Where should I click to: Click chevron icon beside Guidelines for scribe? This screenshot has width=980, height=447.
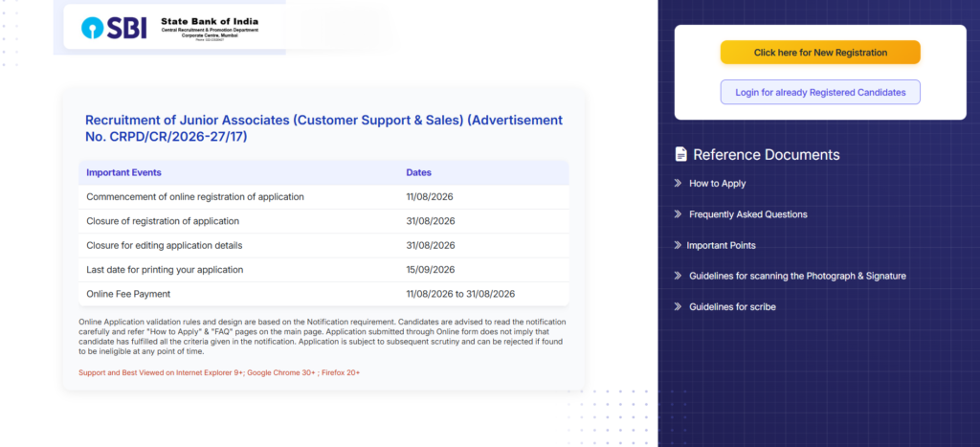[x=678, y=306]
